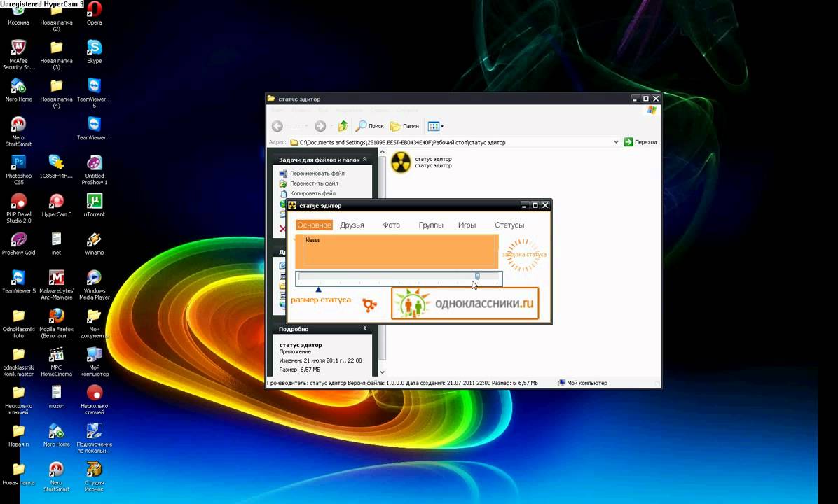Select the Мой компьютер desktop icon
838x504 pixels.
[x=94, y=362]
